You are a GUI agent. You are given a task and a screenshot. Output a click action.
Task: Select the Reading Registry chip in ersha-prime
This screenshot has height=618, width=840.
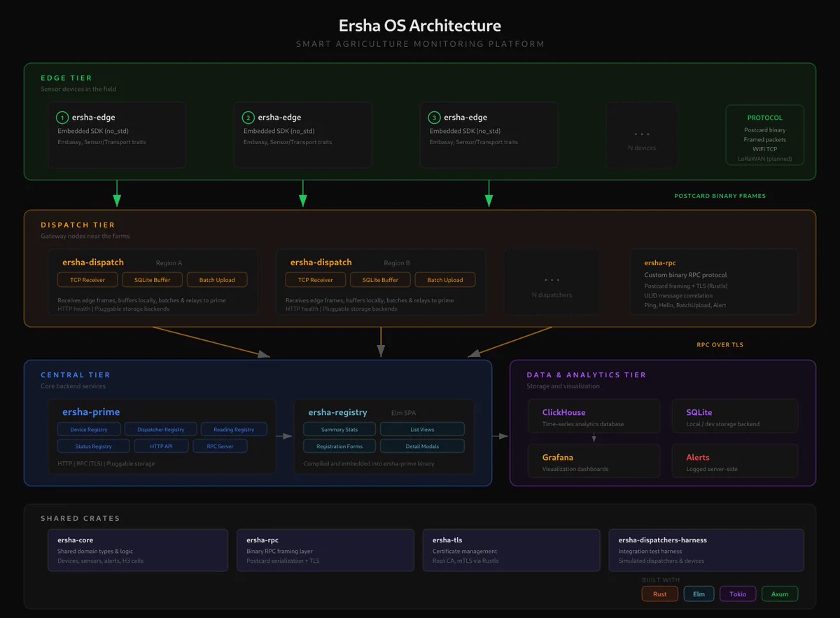234,429
